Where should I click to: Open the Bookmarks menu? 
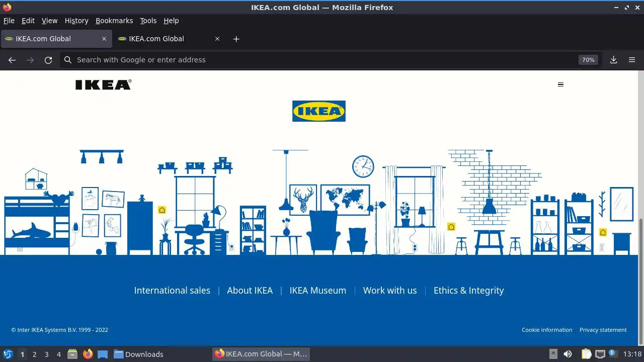(114, 21)
